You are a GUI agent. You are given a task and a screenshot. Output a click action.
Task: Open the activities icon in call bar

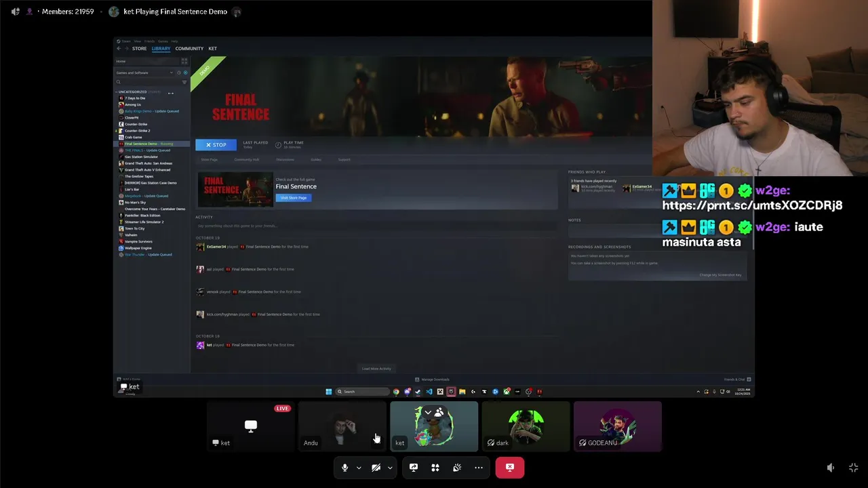[435, 468]
